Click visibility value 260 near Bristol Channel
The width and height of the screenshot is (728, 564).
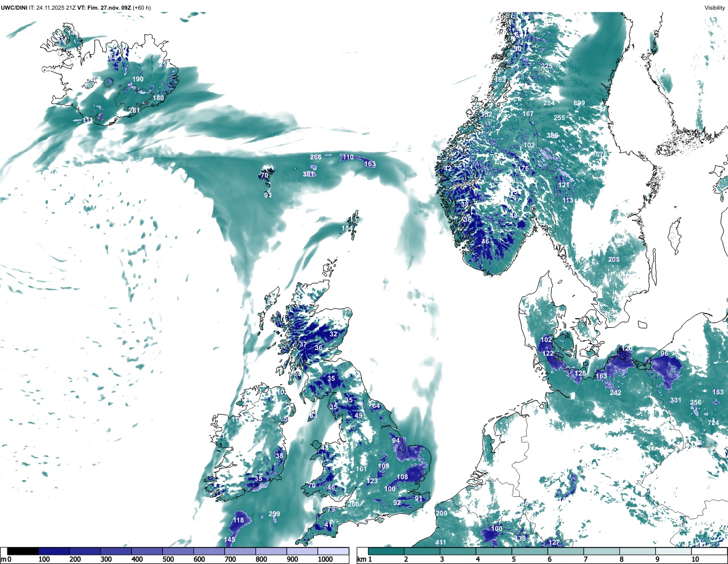pyautogui.click(x=353, y=504)
